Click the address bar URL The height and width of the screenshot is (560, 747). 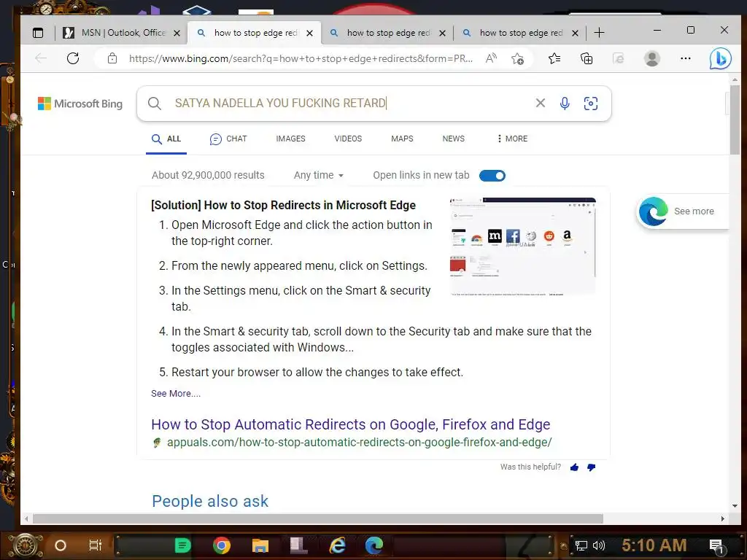pos(301,58)
